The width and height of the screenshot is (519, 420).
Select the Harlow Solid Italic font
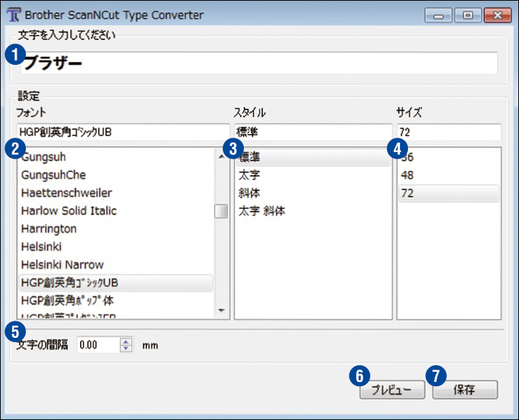point(115,210)
